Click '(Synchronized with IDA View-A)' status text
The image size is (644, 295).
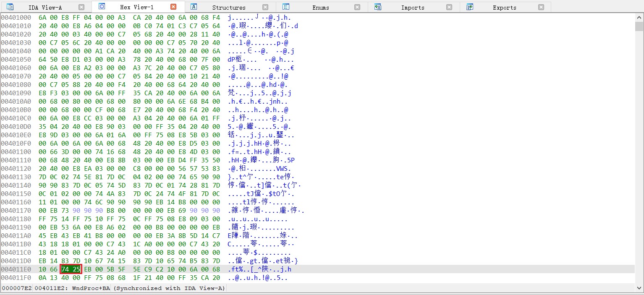coord(169,288)
